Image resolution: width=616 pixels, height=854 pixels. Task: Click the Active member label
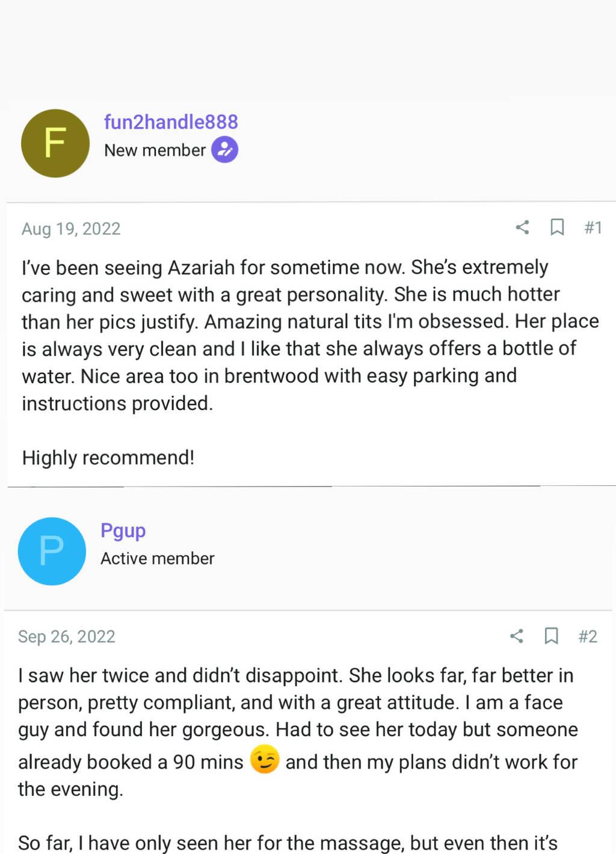tap(157, 558)
